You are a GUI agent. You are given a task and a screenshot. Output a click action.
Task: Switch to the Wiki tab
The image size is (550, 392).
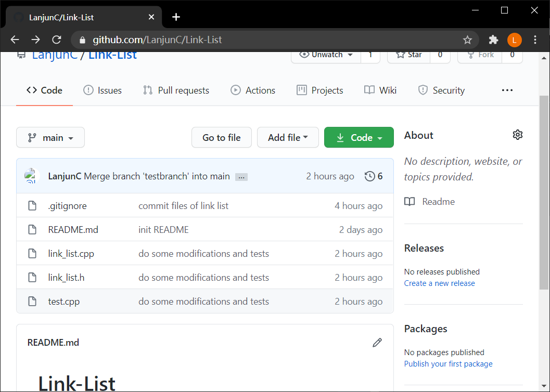click(380, 90)
